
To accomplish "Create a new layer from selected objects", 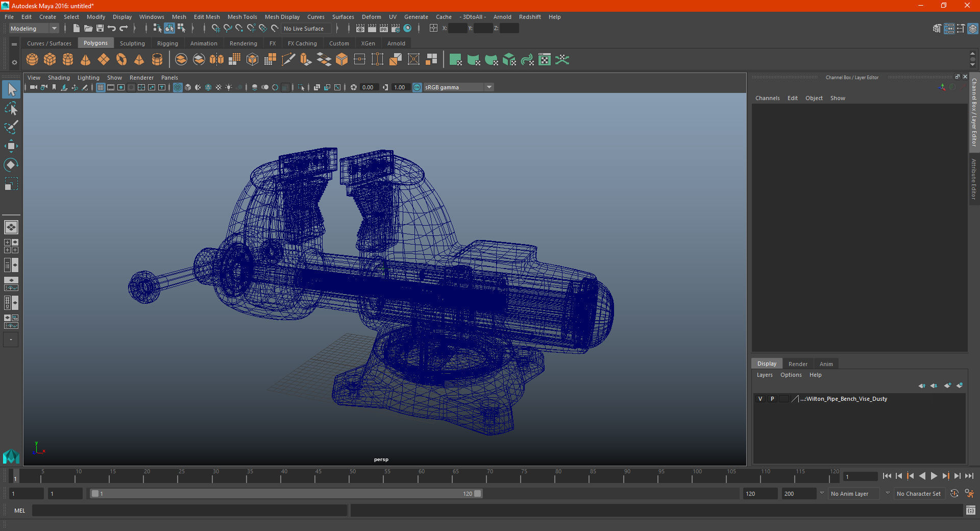I will (x=960, y=385).
